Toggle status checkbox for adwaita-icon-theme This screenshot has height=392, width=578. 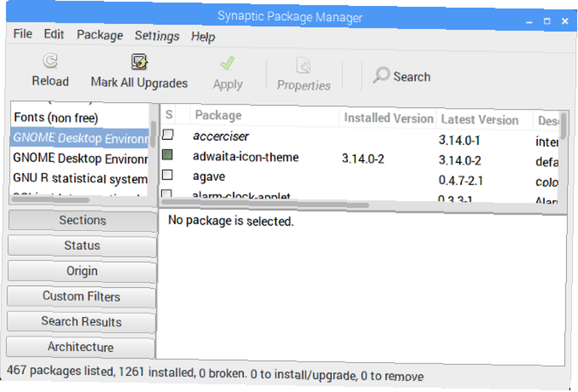click(168, 154)
